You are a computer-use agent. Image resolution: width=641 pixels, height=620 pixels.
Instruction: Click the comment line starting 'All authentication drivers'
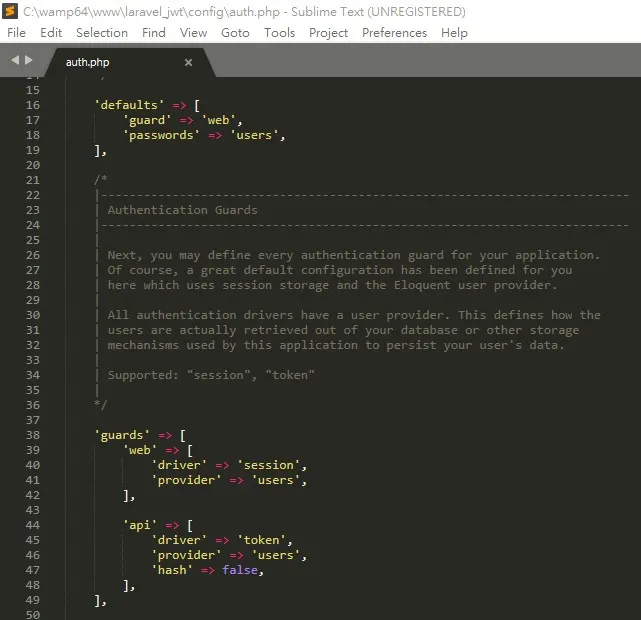[354, 315]
